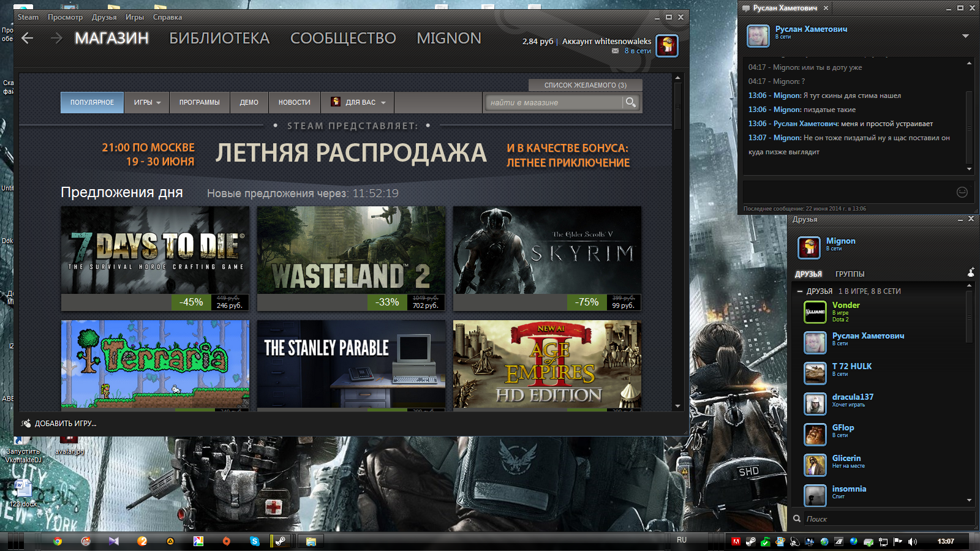Click Vonder's Alliance avatar in friends list
980x551 pixels.
point(815,312)
